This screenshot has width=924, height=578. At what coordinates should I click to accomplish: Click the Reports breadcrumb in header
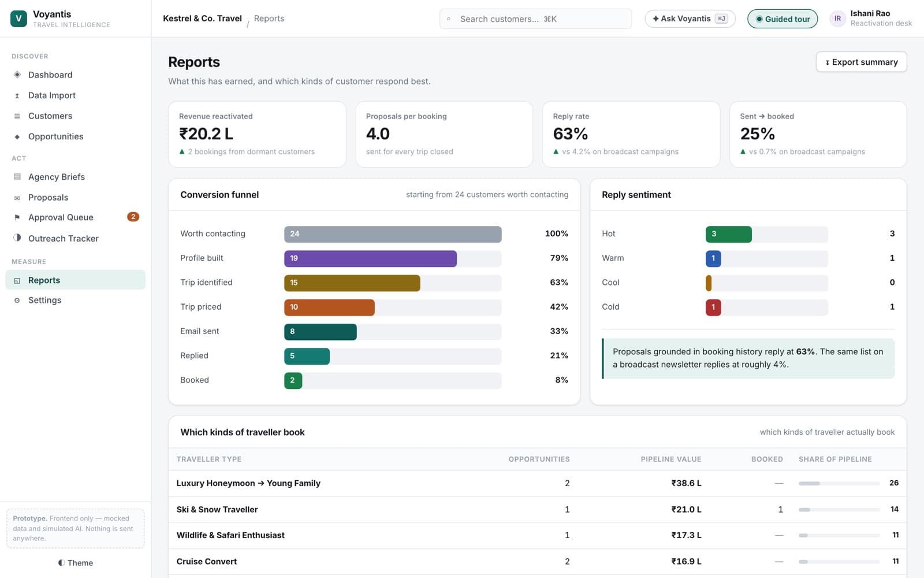point(269,18)
